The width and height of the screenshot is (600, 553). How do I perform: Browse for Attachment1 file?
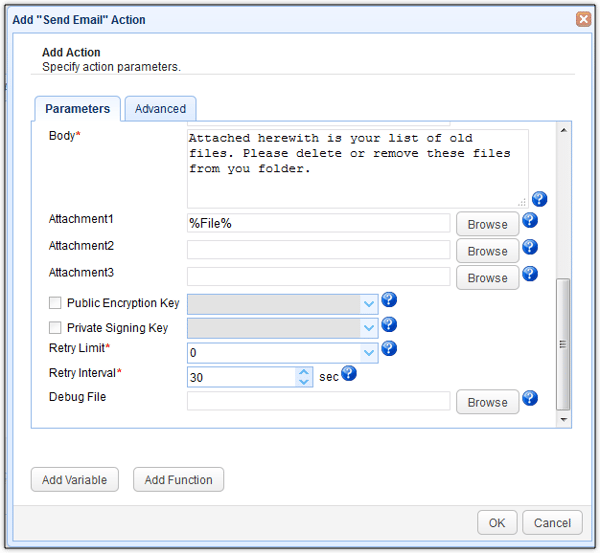click(x=488, y=224)
